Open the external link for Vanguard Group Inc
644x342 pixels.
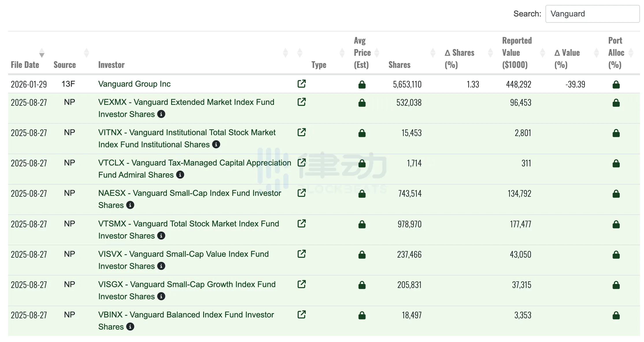pyautogui.click(x=301, y=84)
